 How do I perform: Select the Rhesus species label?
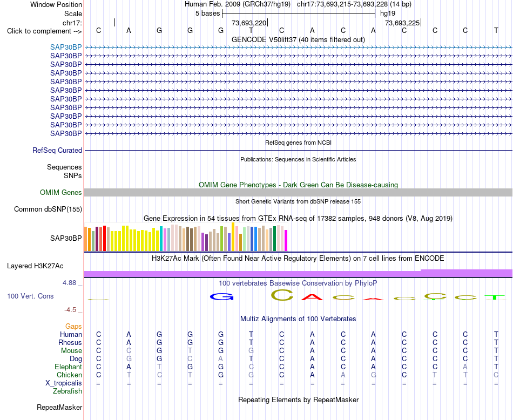point(70,342)
